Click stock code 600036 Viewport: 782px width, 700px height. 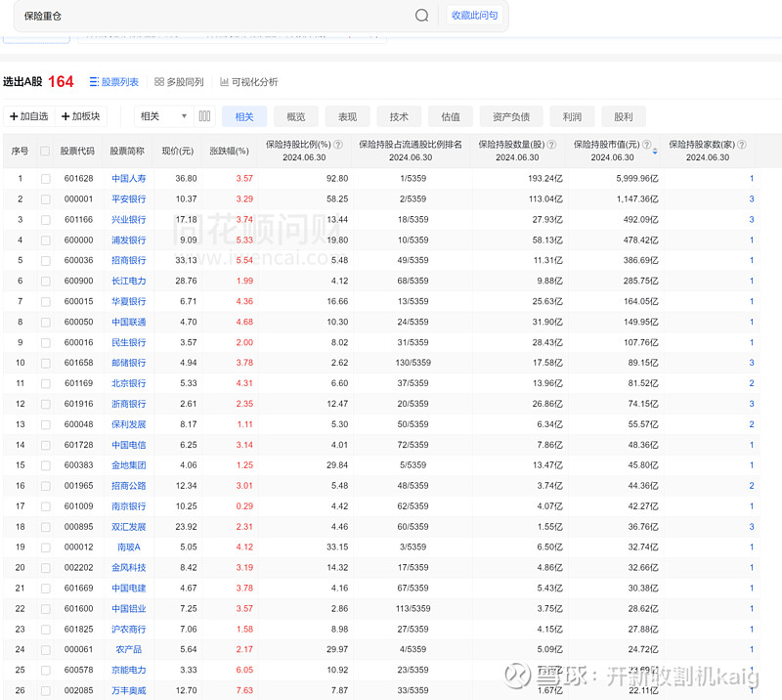point(79,260)
